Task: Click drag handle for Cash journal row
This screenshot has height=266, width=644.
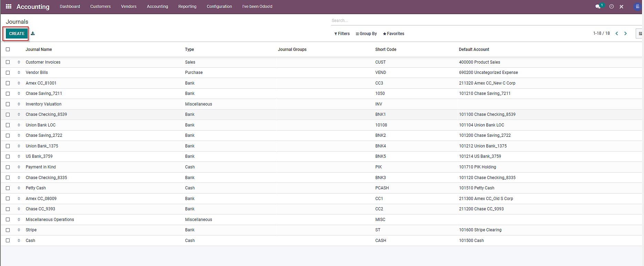Action: 19,241
